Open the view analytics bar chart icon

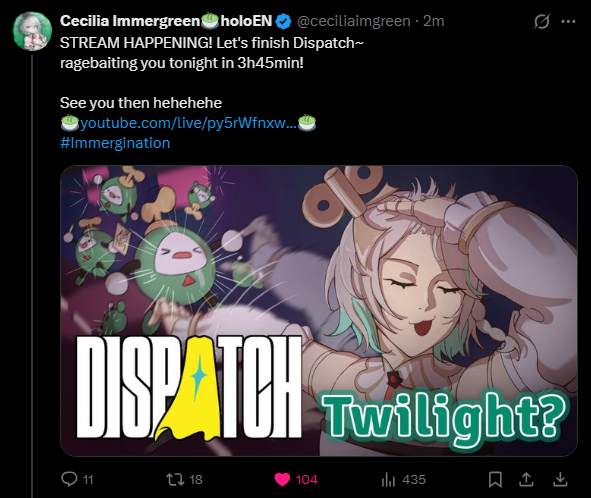point(388,480)
